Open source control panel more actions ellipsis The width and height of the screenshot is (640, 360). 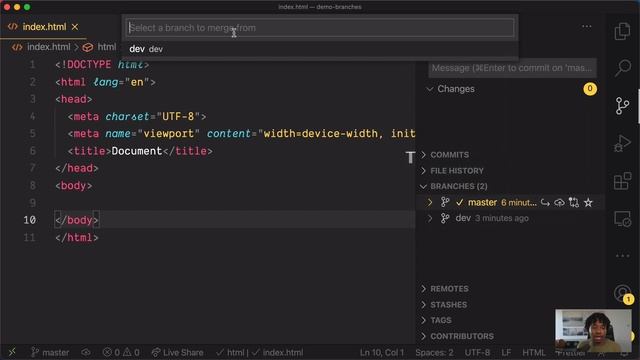[587, 27]
